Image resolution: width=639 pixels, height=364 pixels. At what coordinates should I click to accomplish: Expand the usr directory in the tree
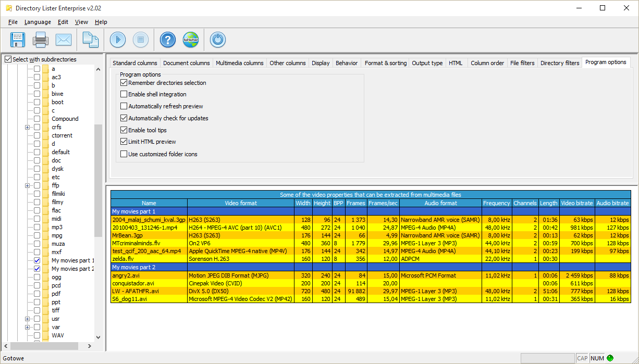tap(27, 318)
